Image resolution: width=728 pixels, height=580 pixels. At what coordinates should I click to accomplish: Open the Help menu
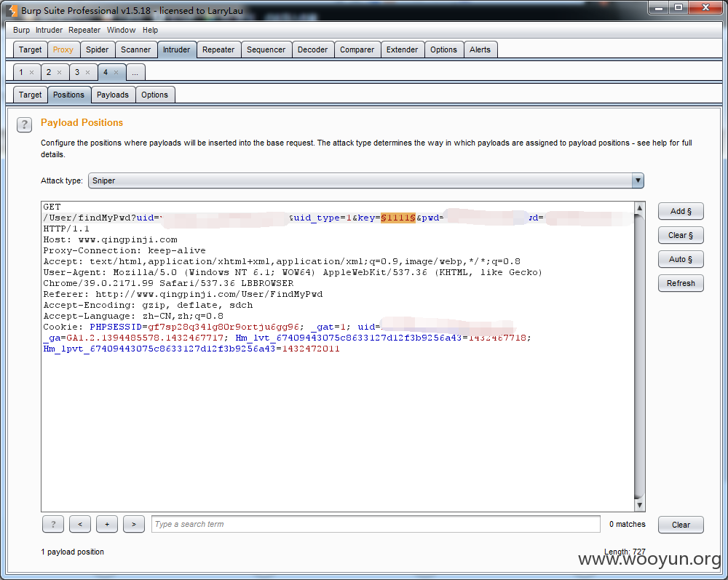150,30
